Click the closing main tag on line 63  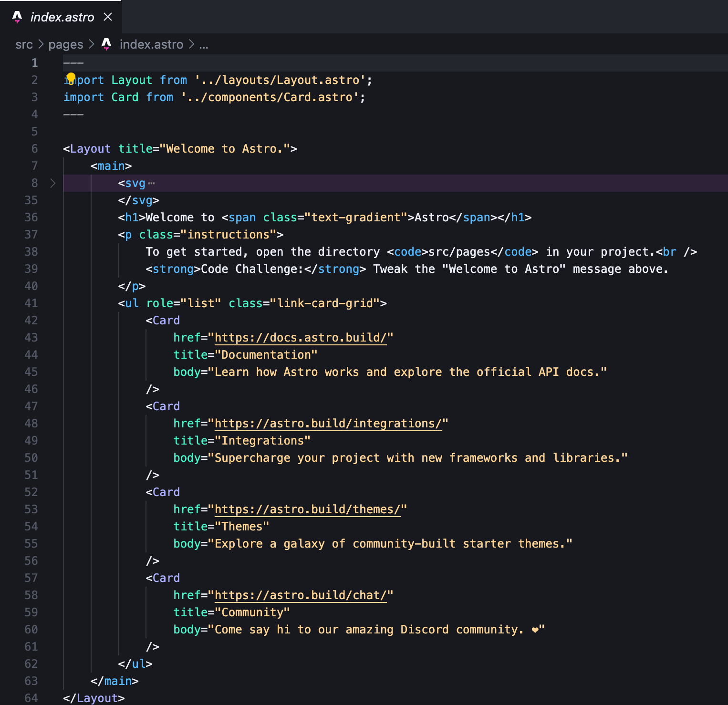[x=114, y=681]
